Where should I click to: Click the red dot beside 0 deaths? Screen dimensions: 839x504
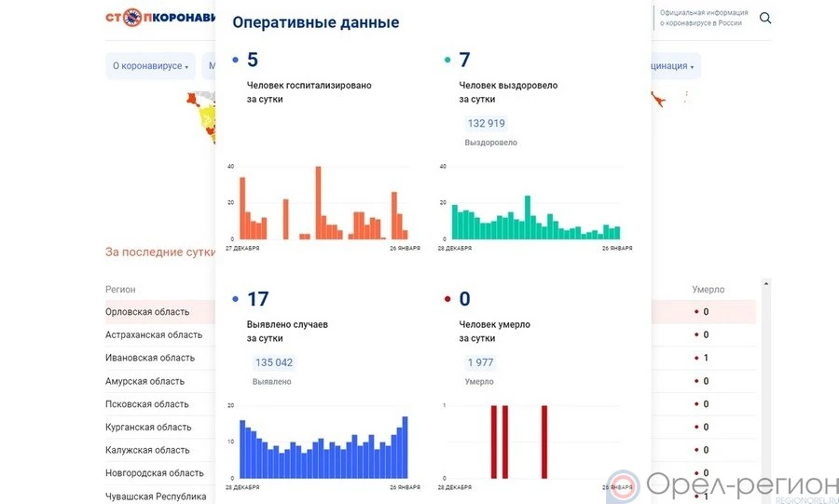click(x=448, y=300)
